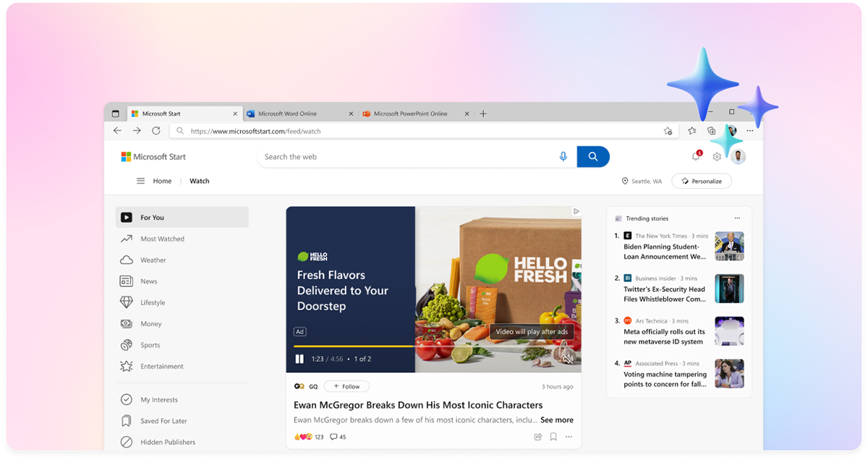
Task: Select For You in the sidebar
Action: [182, 217]
